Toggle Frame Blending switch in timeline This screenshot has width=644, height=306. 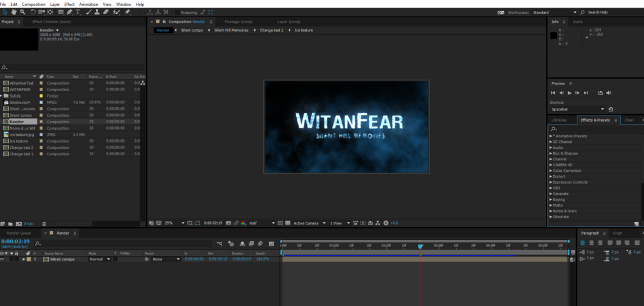251,244
